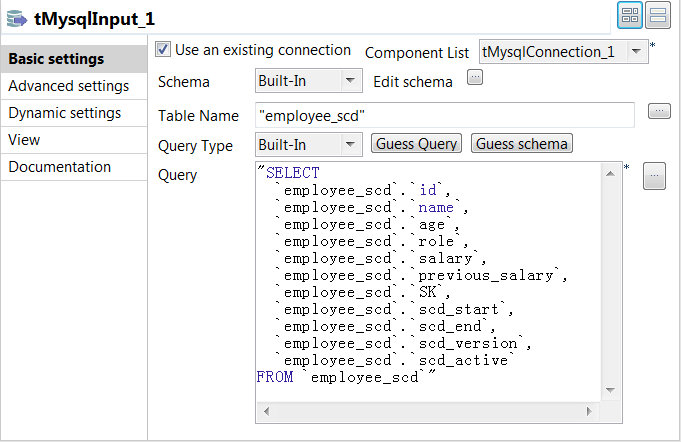The height and width of the screenshot is (442, 681).
Task: Open the Schema Built-In dropdown
Action: [x=350, y=81]
